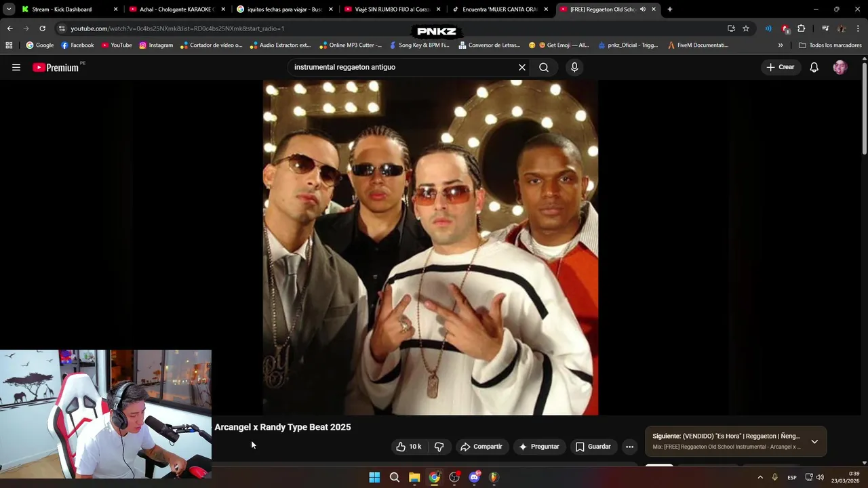
Task: Open Conversor de Letras bookmark
Action: [489, 45]
